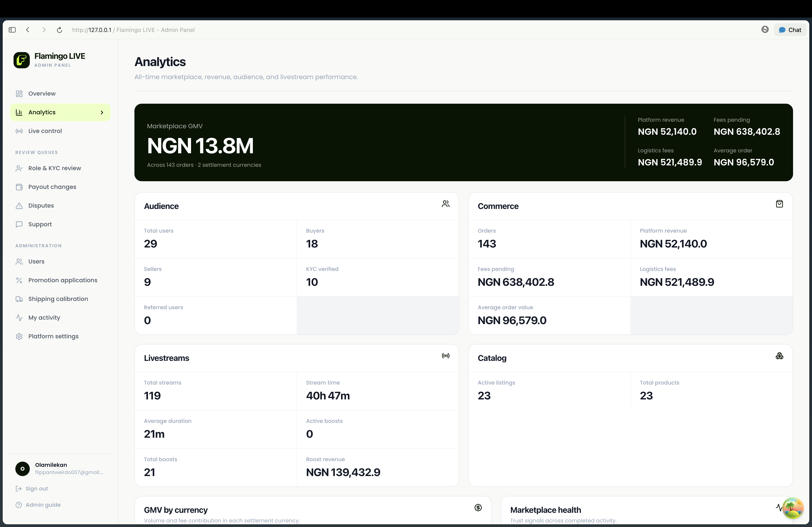Click the NGN 13.8M Marketplace GMV value
Screen dimensions: 812x527
[200, 146]
